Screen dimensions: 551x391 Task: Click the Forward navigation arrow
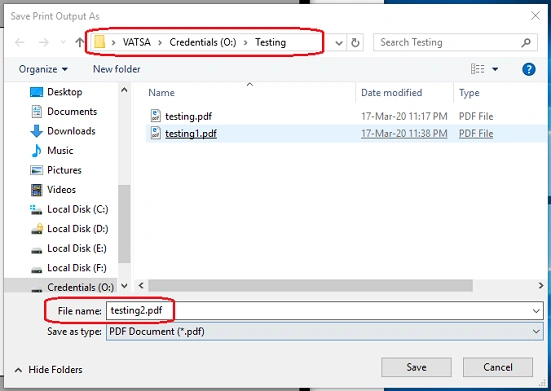click(x=44, y=43)
